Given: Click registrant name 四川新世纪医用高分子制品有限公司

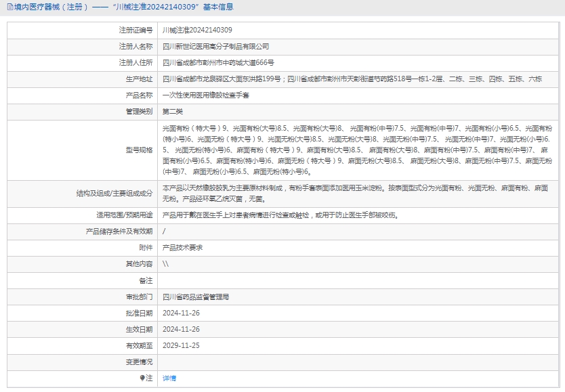Looking at the screenshot, I should pos(215,47).
